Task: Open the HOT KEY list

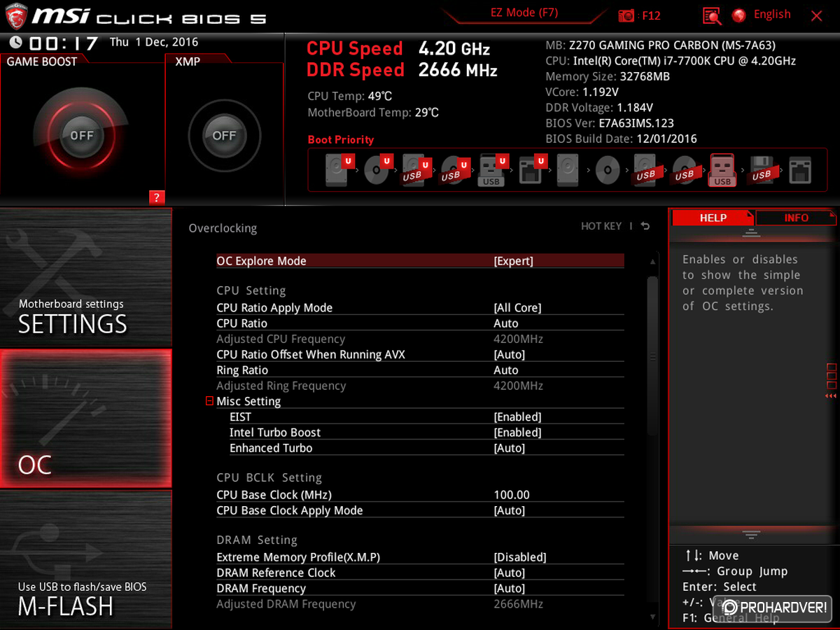Action: [601, 226]
